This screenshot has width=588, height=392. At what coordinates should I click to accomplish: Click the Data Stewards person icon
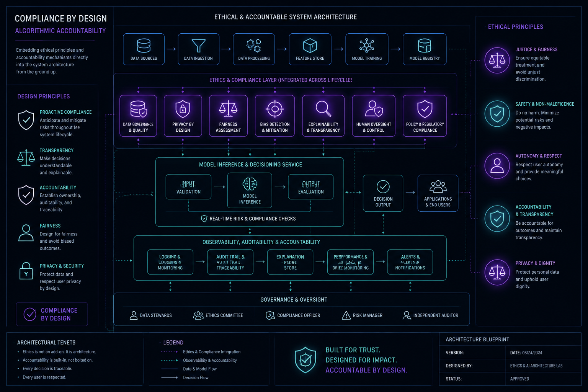(134, 315)
